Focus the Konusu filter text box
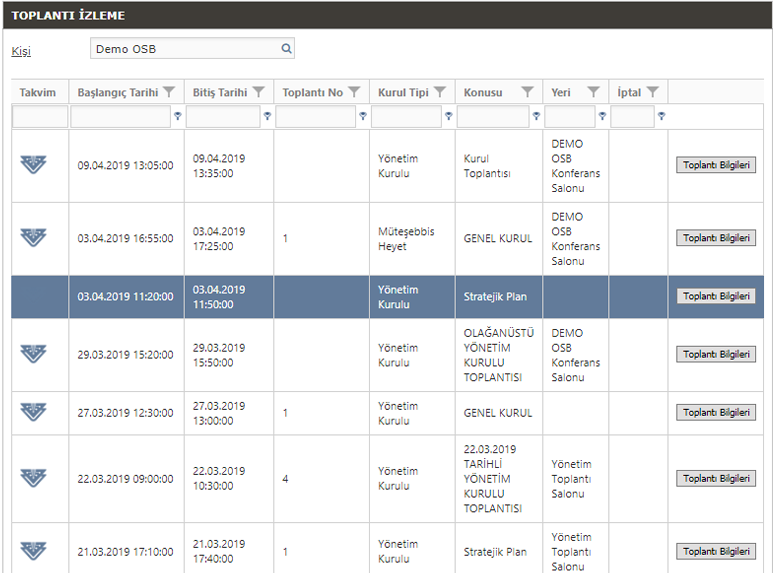This screenshot has width=776, height=573. (x=492, y=117)
